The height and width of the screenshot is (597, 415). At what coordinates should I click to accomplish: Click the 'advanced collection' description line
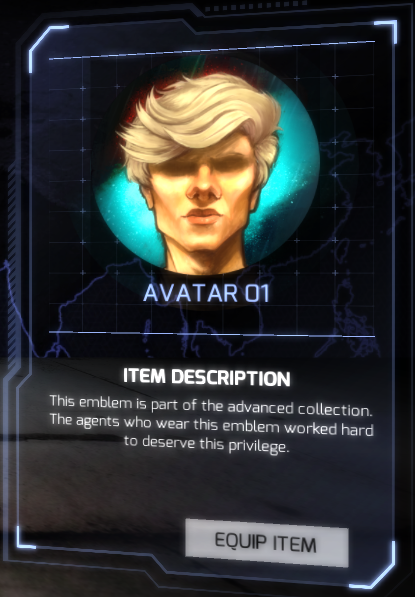tap(211, 406)
